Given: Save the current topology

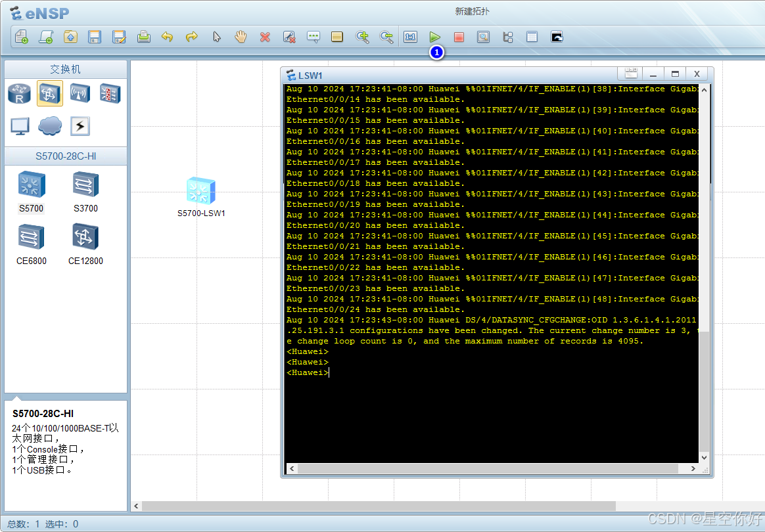Looking at the screenshot, I should pyautogui.click(x=95, y=37).
